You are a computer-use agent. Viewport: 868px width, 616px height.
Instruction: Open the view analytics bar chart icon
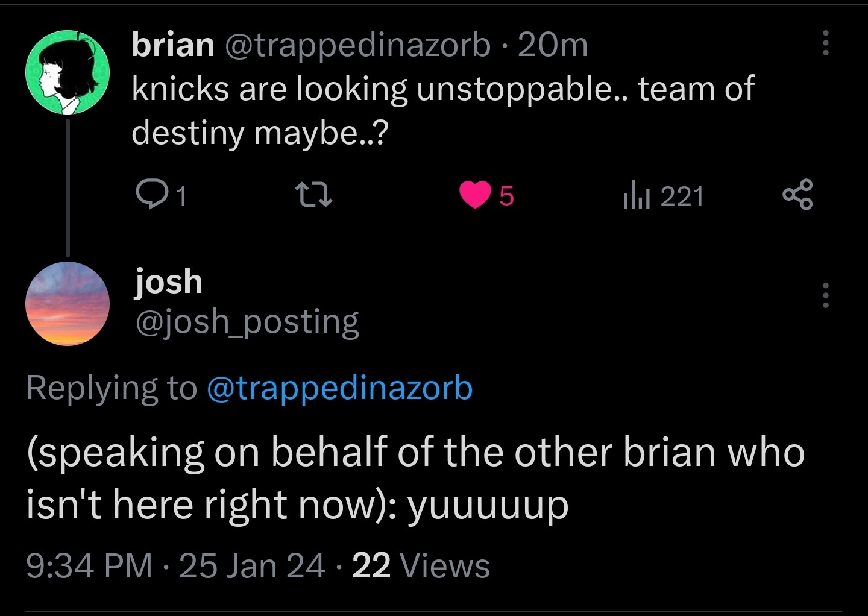[x=636, y=196]
